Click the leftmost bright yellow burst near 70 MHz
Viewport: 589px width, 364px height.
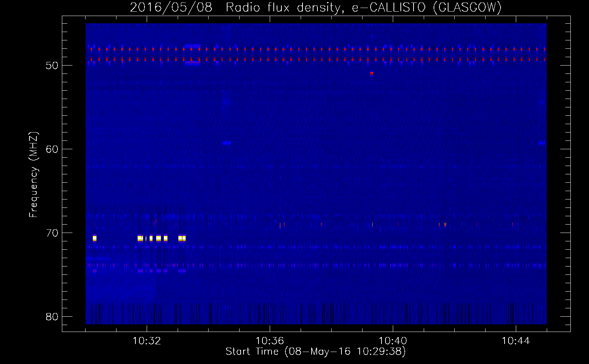pos(95,238)
